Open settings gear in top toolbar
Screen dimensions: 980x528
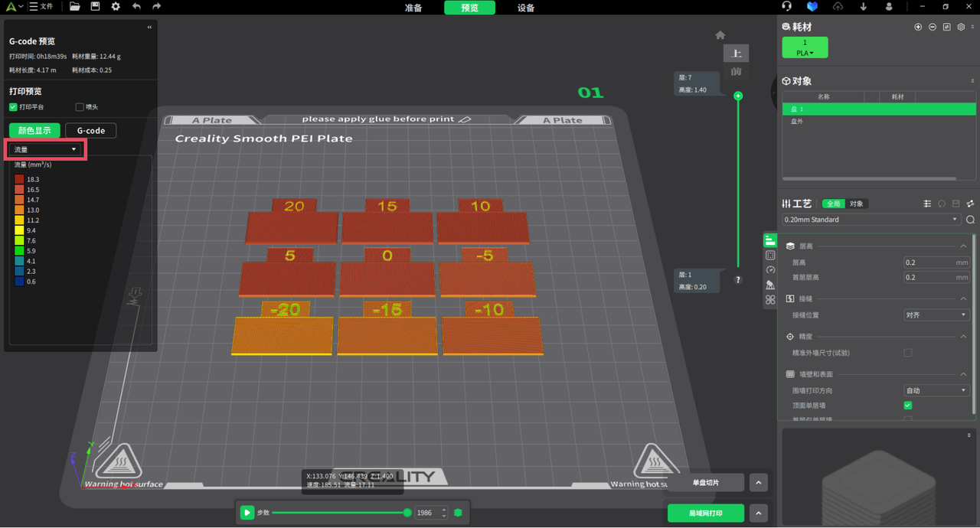click(116, 7)
